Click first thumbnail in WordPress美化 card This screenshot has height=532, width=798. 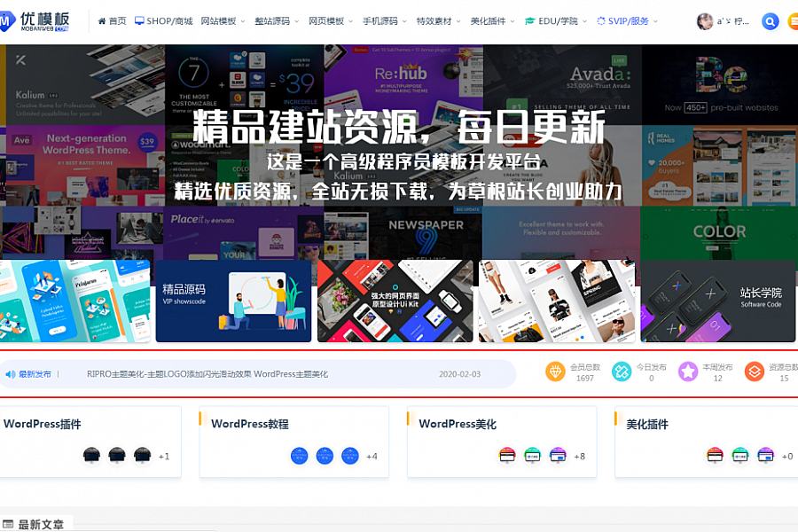pyautogui.click(x=507, y=456)
